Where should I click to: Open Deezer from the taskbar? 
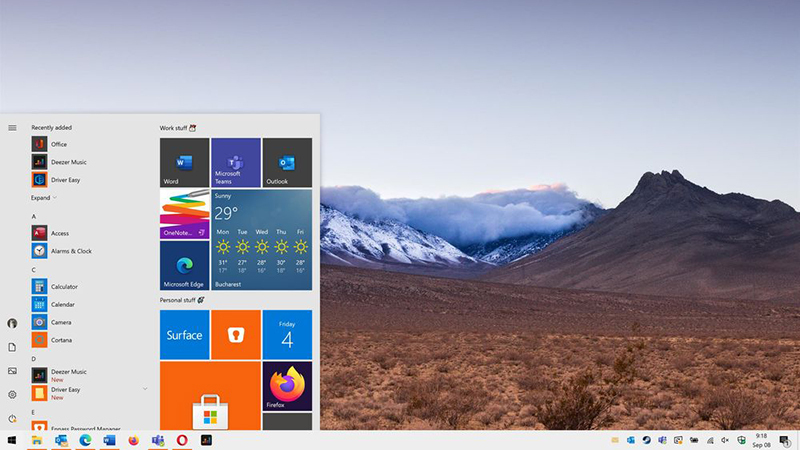[206, 440]
